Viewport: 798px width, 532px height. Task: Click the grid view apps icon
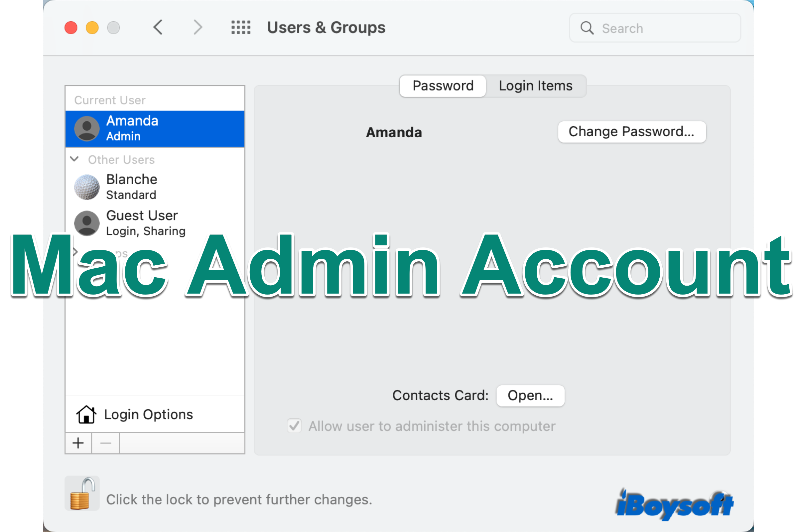[240, 27]
